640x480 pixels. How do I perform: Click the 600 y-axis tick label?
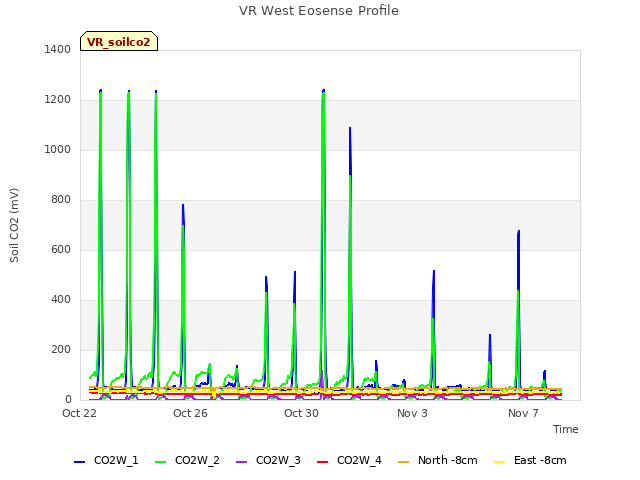point(61,249)
